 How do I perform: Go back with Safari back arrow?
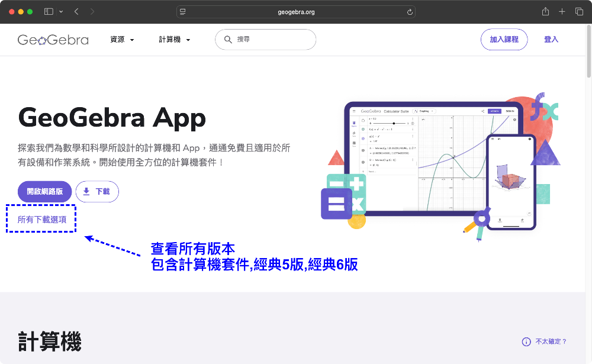coord(76,12)
